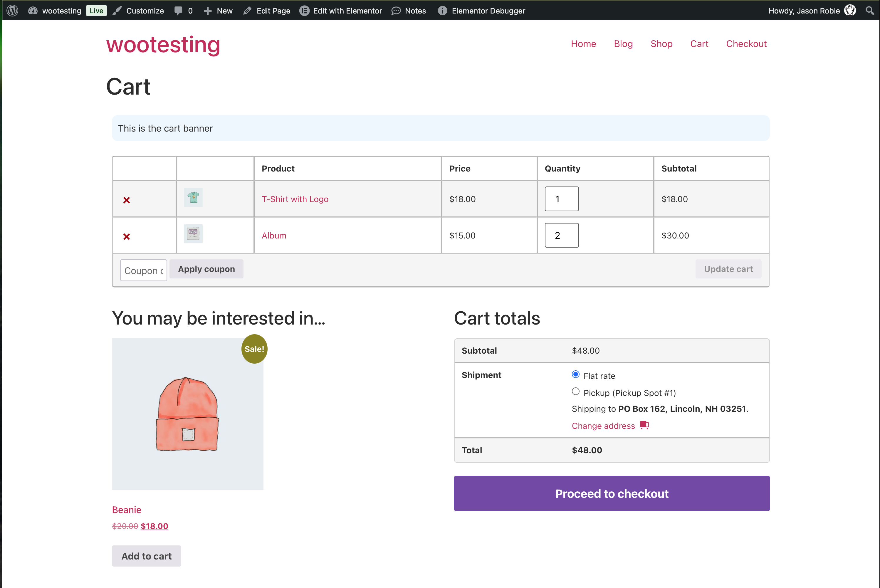Focus the Coupon code input field
This screenshot has width=880, height=588.
tap(144, 271)
